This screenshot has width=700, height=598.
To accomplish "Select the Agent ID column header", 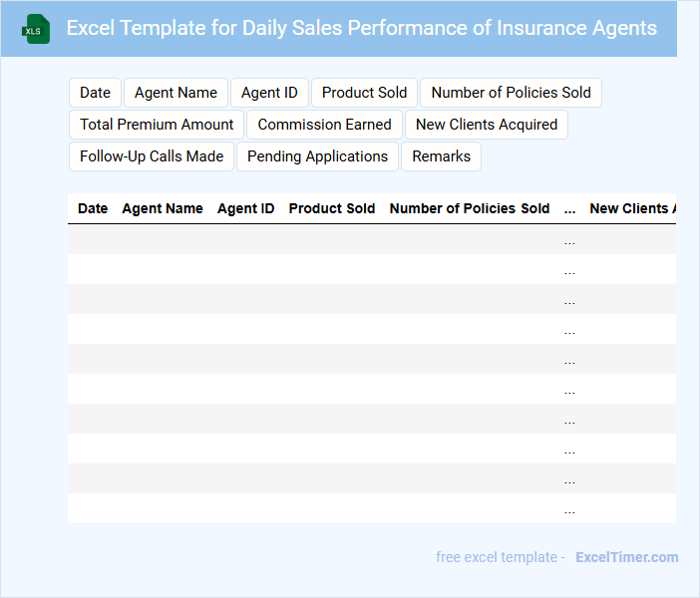I will point(245,208).
